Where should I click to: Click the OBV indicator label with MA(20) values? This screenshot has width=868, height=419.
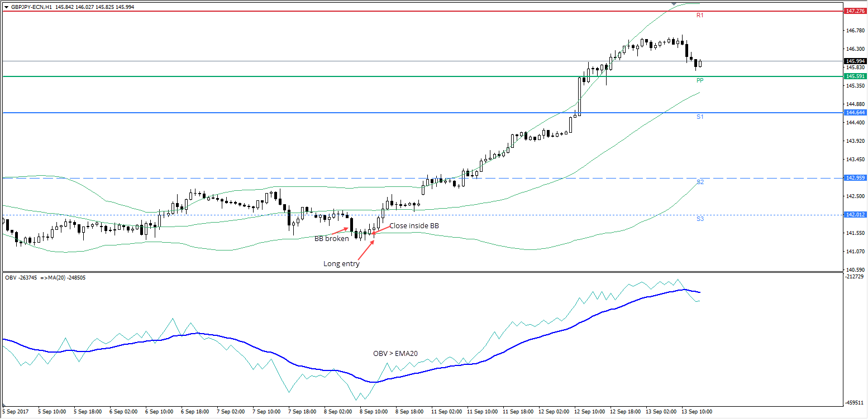click(45, 277)
